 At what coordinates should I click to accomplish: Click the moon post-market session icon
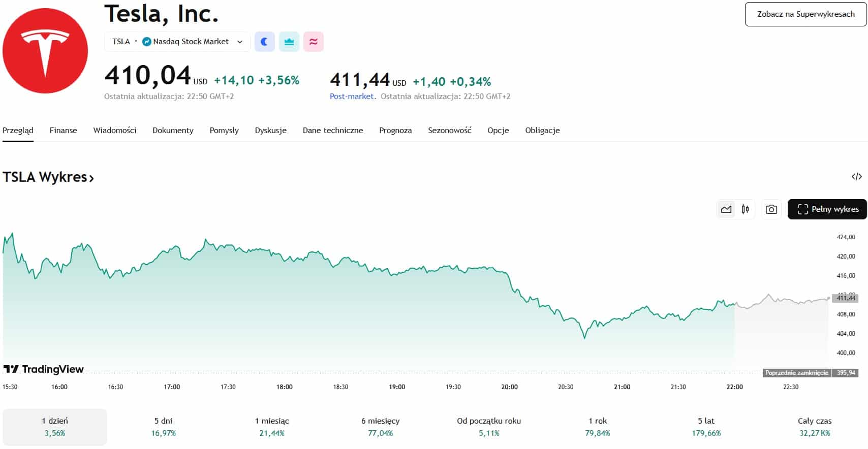(x=264, y=42)
